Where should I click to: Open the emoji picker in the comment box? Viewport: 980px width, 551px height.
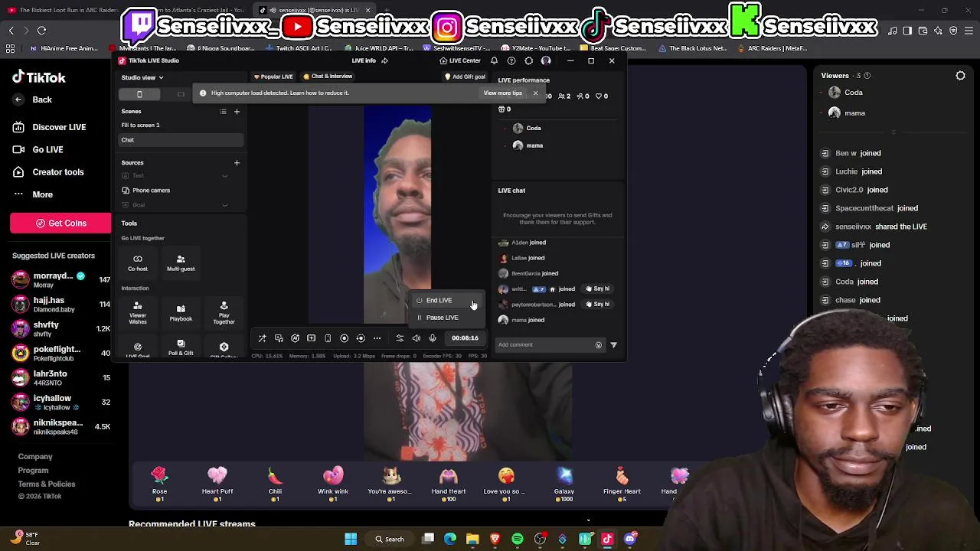point(599,345)
